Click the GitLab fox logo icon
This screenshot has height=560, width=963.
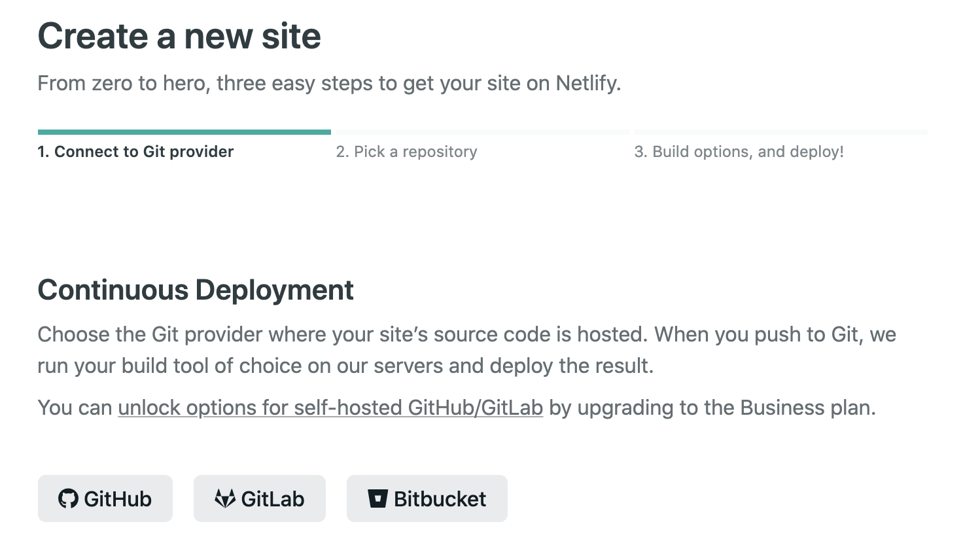(225, 499)
